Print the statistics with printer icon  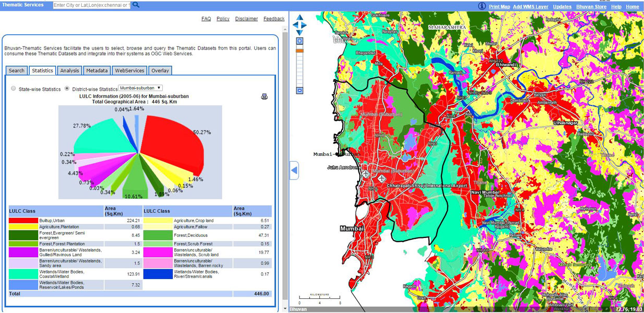pos(264,97)
